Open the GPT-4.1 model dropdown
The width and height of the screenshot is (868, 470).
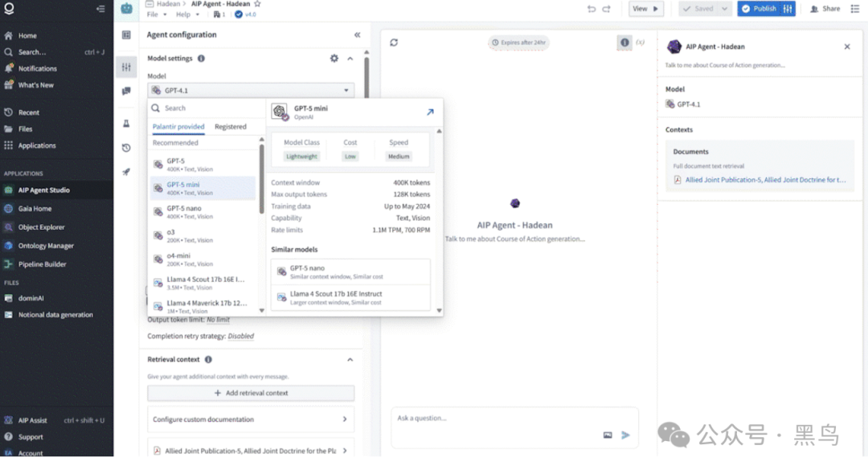click(x=251, y=90)
